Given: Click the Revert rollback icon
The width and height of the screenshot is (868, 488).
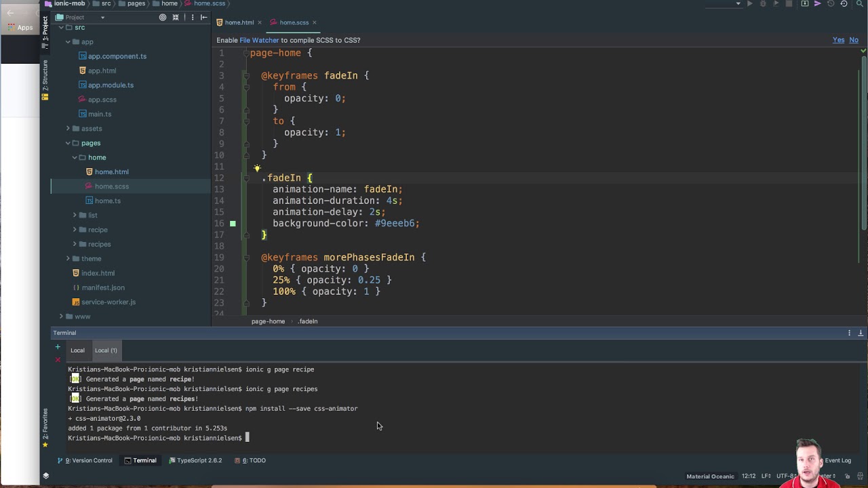Looking at the screenshot, I should tap(844, 3).
